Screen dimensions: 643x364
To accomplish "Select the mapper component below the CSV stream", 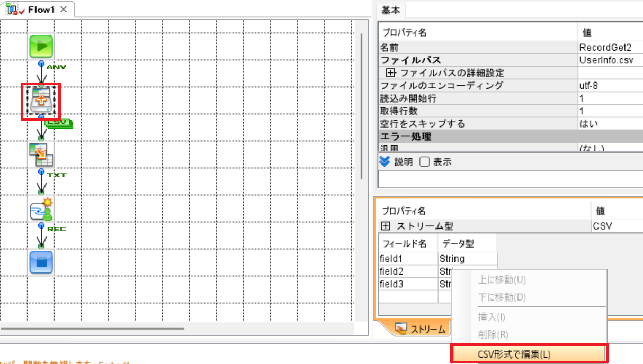I will [41, 154].
